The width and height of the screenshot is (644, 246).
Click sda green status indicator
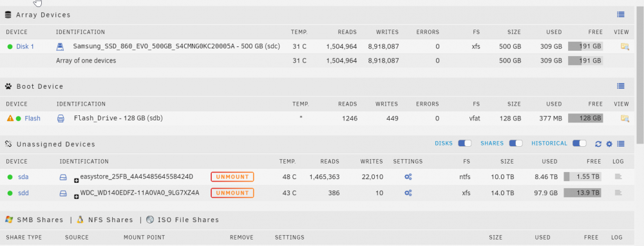point(10,177)
